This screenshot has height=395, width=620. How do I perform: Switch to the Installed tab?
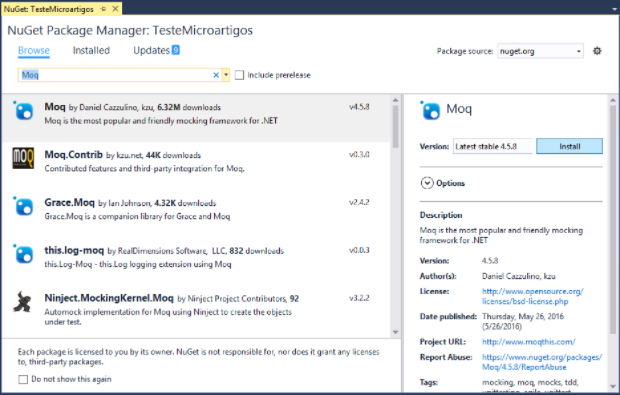click(x=91, y=51)
